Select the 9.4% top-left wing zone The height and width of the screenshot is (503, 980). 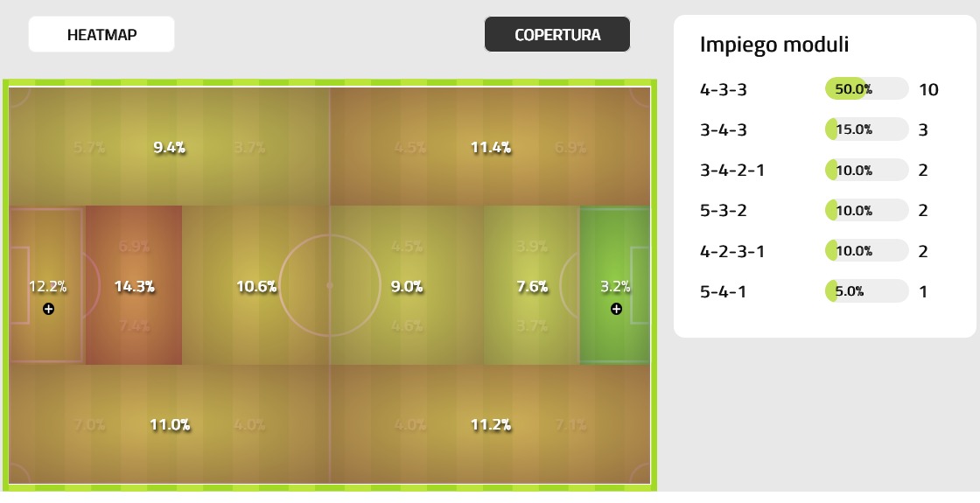169,147
